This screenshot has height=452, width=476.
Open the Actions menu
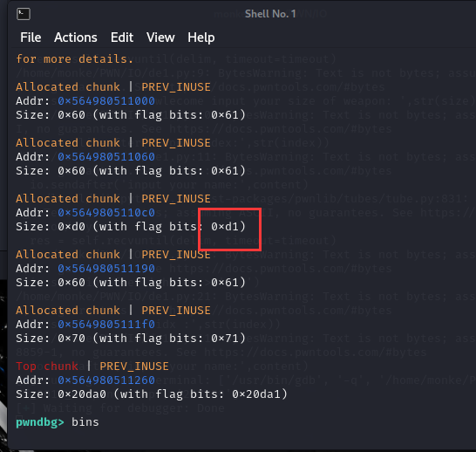pos(76,38)
